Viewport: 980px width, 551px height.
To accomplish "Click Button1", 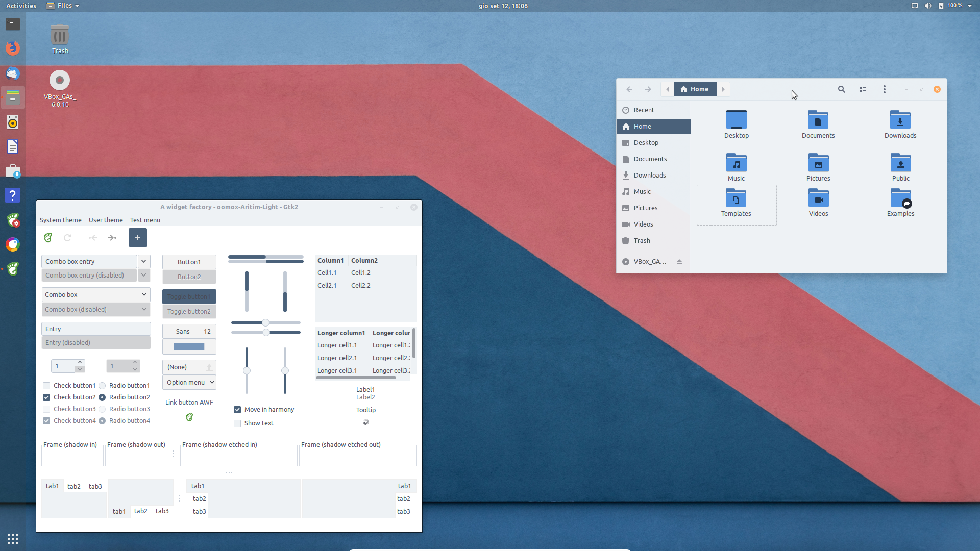I will 189,262.
